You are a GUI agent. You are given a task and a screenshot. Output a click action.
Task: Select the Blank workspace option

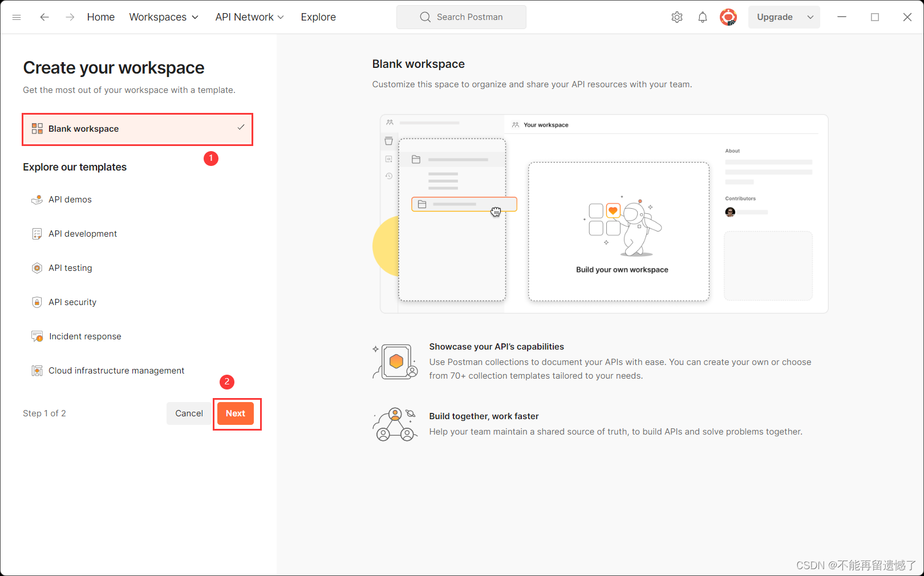(x=137, y=129)
